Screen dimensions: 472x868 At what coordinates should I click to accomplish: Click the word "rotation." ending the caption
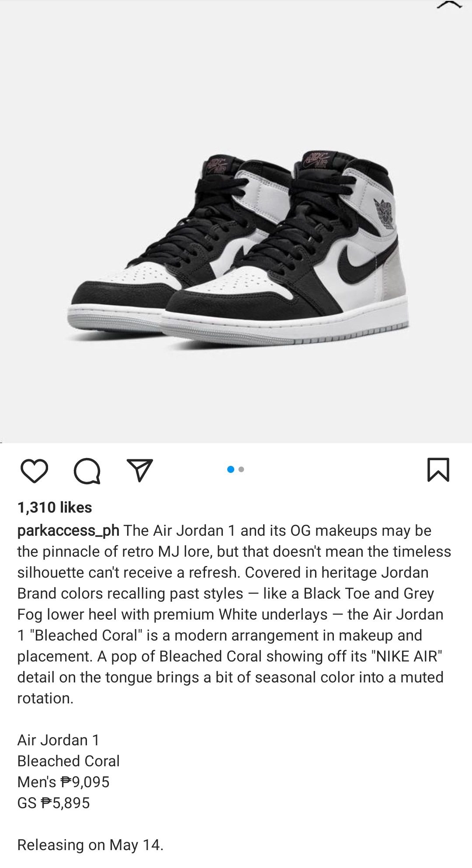pyautogui.click(x=45, y=699)
